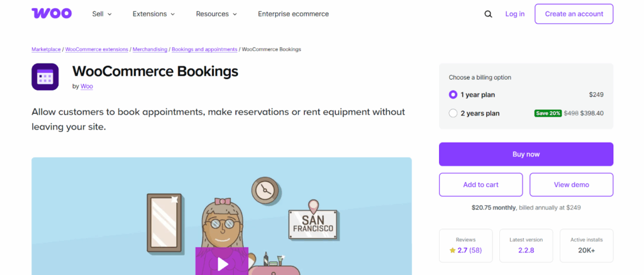This screenshot has width=644, height=275.
Task: Select the 1 year plan radio button
Action: [453, 95]
